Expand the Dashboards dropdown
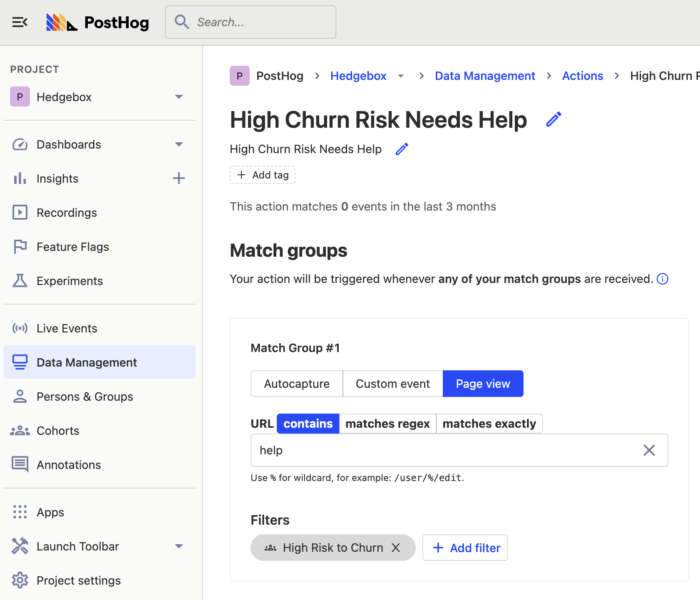 click(x=179, y=144)
